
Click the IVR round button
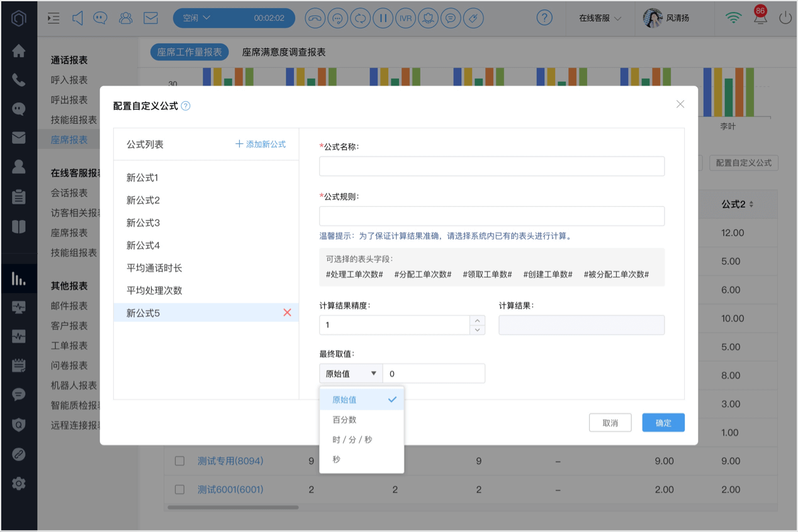[405, 18]
